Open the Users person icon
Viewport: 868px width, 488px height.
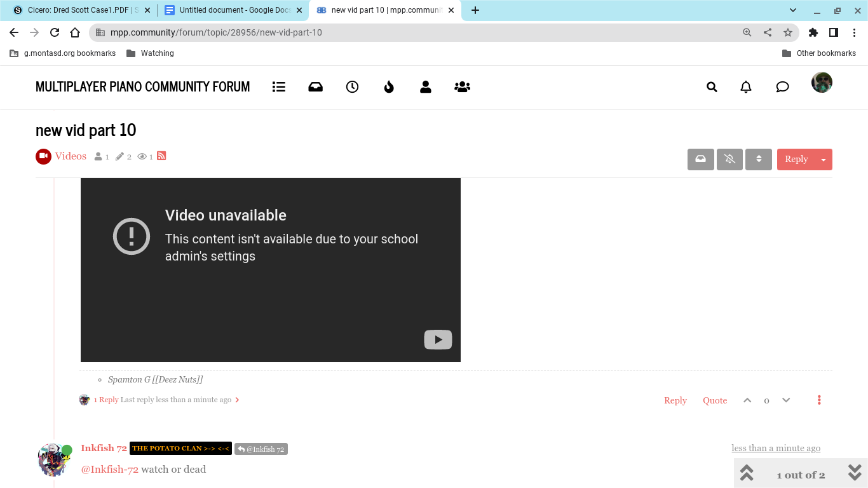[x=426, y=87]
